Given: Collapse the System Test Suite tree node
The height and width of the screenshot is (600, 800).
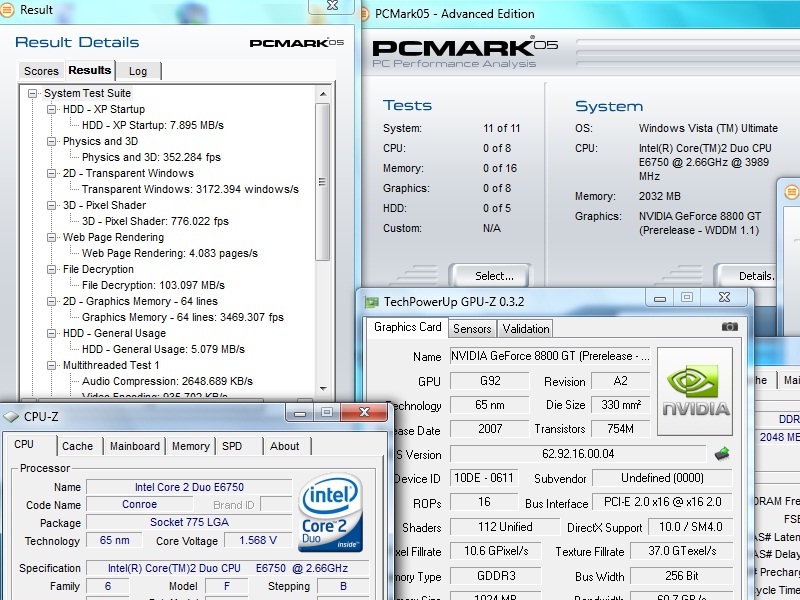Looking at the screenshot, I should [33, 93].
